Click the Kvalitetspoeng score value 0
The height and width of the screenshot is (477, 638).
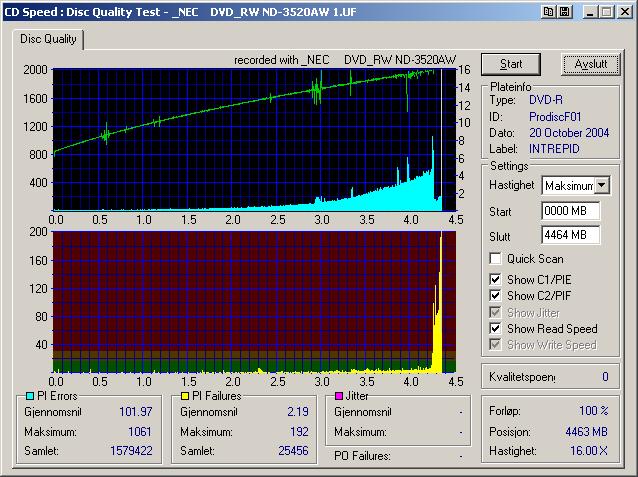[x=605, y=377]
